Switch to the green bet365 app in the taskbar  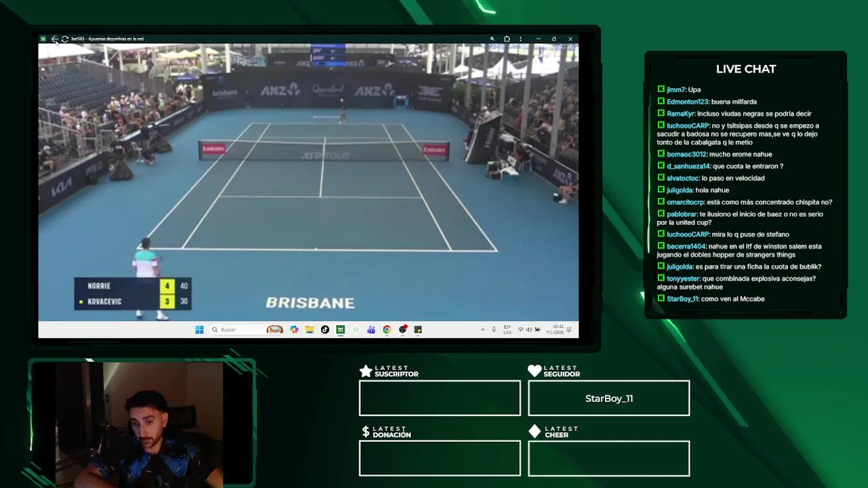[340, 329]
